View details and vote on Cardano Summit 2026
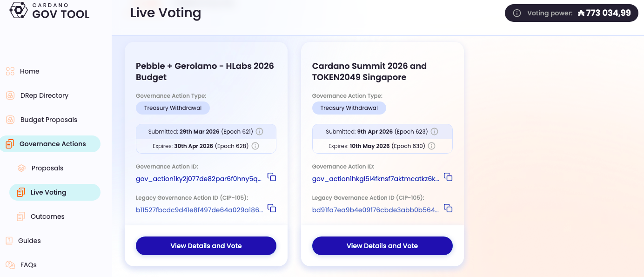 (x=382, y=246)
